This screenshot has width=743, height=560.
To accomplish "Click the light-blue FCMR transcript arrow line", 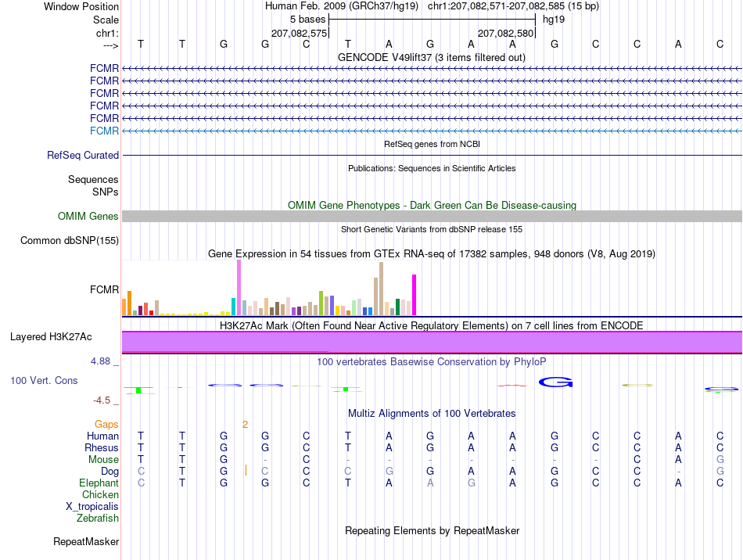I will pos(432,131).
